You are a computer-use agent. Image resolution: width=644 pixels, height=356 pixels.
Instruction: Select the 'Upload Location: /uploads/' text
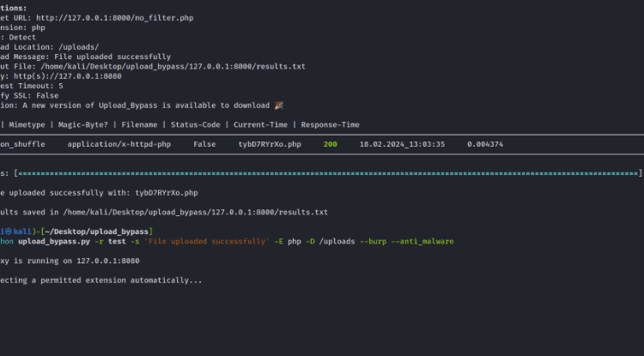[x=49, y=47]
